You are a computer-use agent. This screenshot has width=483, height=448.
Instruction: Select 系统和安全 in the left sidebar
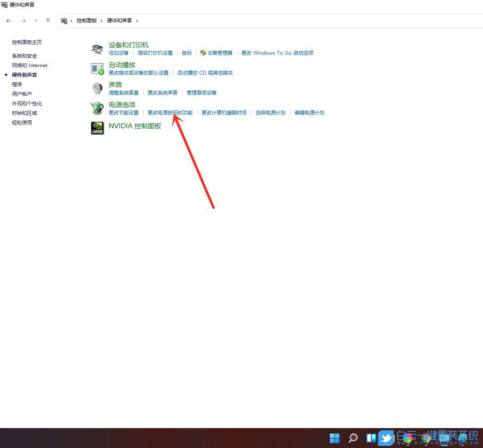24,56
